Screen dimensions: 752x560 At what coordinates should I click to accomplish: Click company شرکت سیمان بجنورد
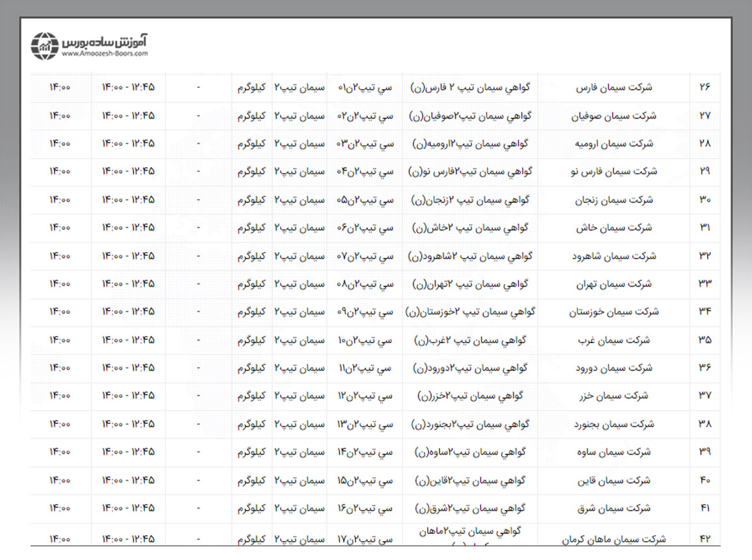coord(614,424)
